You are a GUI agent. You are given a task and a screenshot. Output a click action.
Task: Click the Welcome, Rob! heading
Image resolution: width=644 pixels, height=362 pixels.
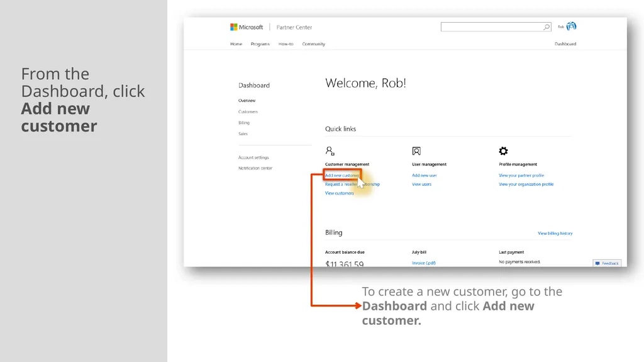pos(365,83)
